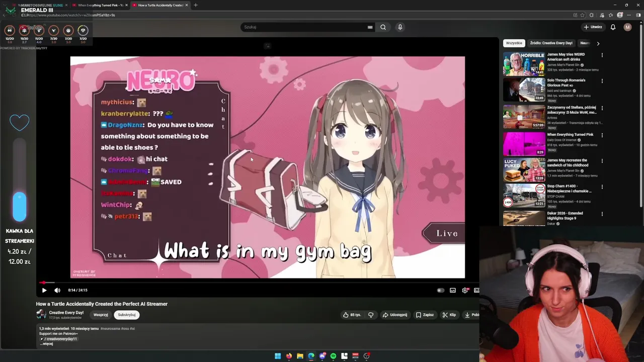644x362 pixels.
Task: Open Dakar 2026 Extended Highlights video
Action: tap(565, 216)
